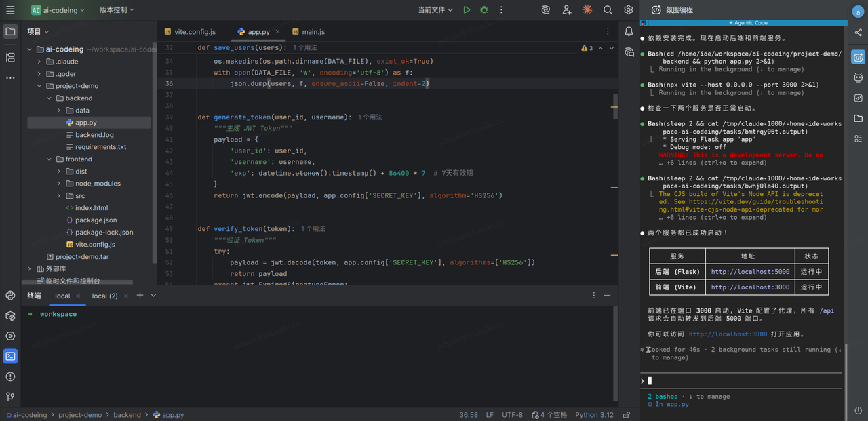Image resolution: width=868 pixels, height=421 pixels.
Task: Open the notifications bell
Action: pos(629,31)
